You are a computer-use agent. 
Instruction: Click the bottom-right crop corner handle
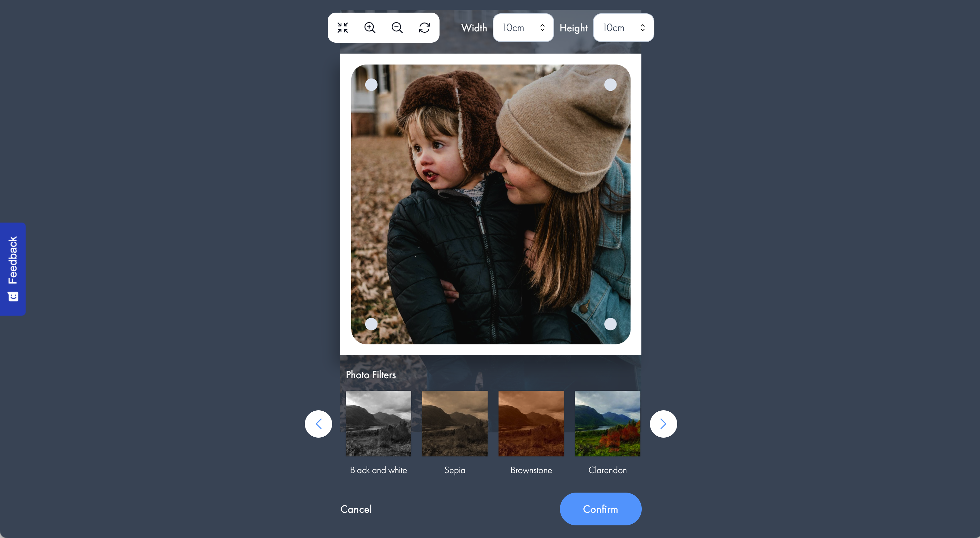(610, 324)
